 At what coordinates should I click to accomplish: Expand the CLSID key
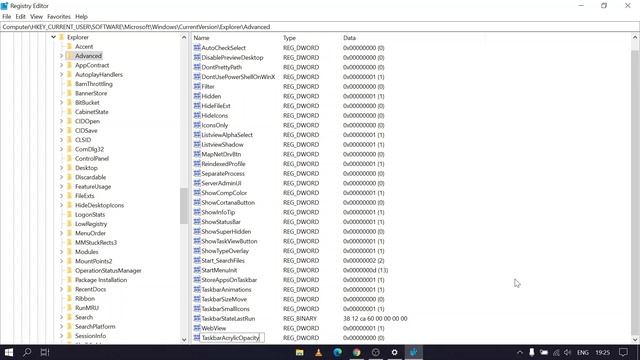pyautogui.click(x=61, y=140)
